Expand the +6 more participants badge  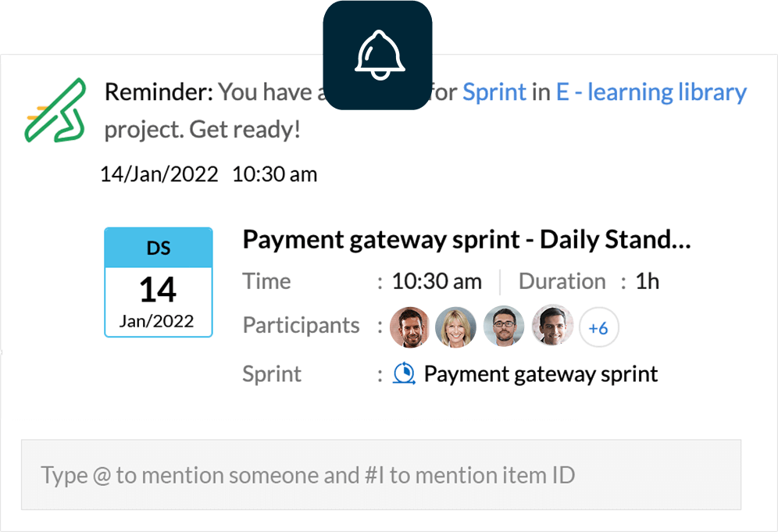coord(599,327)
